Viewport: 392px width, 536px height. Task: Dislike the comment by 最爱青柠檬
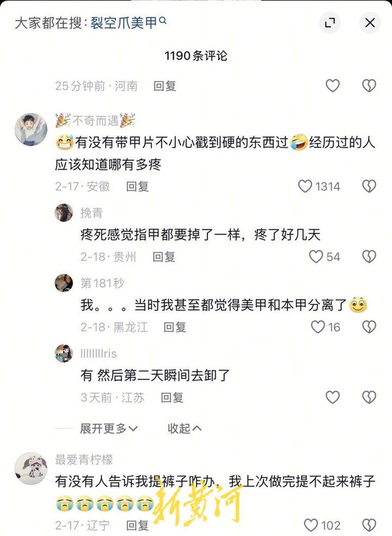click(x=368, y=525)
